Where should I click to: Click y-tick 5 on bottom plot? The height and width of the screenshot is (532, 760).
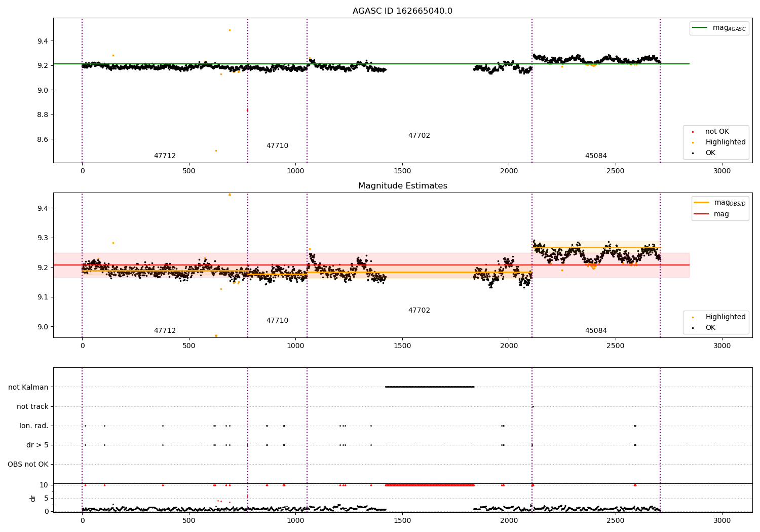point(46,499)
